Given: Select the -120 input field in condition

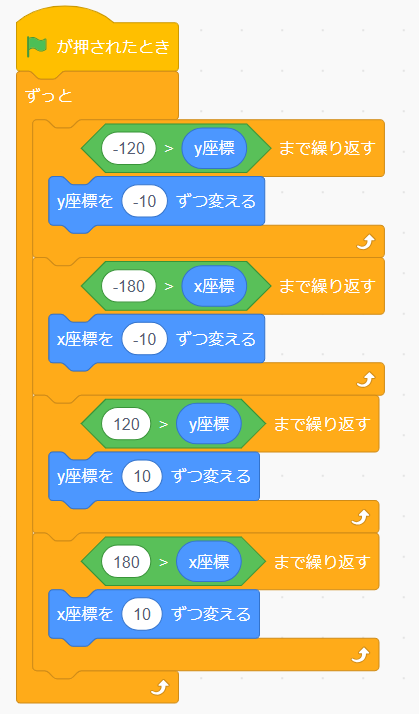Looking at the screenshot, I should (x=129, y=148).
